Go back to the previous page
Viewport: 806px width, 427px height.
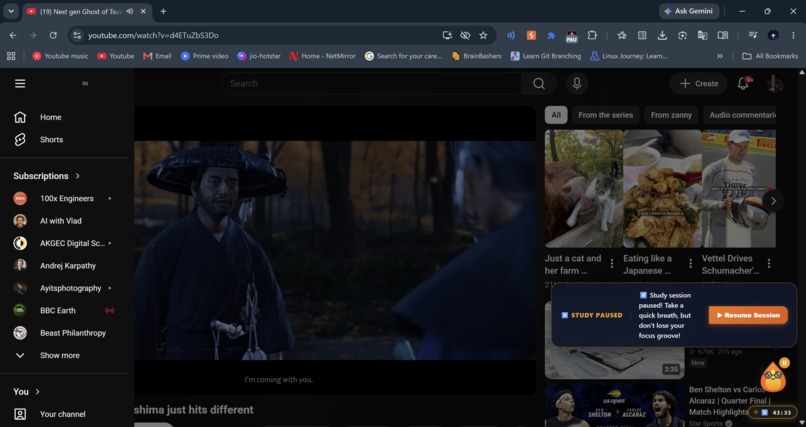[13, 35]
